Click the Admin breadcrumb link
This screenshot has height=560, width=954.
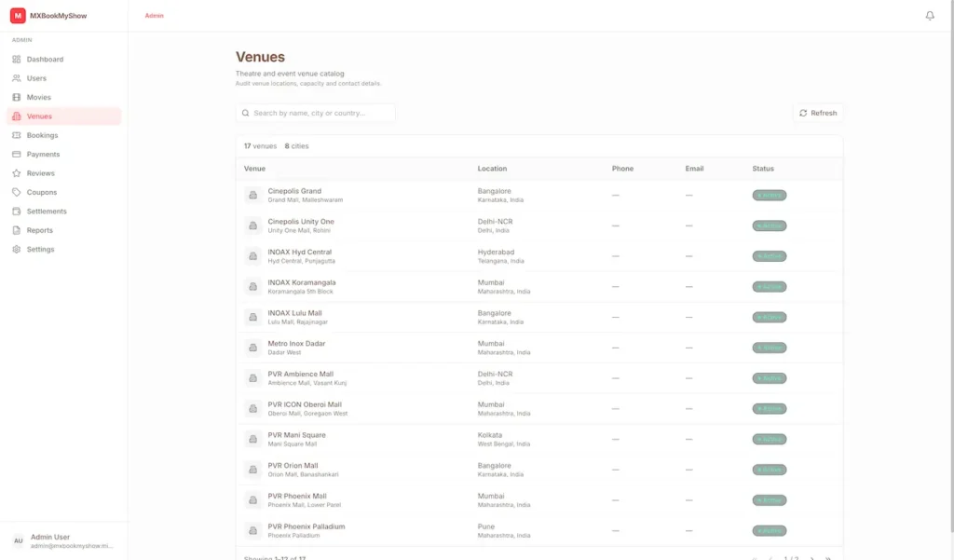[155, 16]
